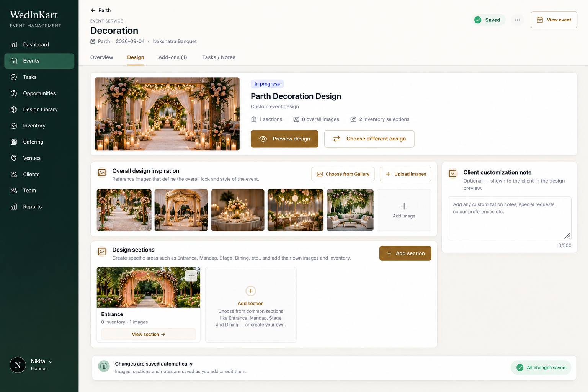Open the three-dot menu beside Saved
The height and width of the screenshot is (392, 588).
518,20
